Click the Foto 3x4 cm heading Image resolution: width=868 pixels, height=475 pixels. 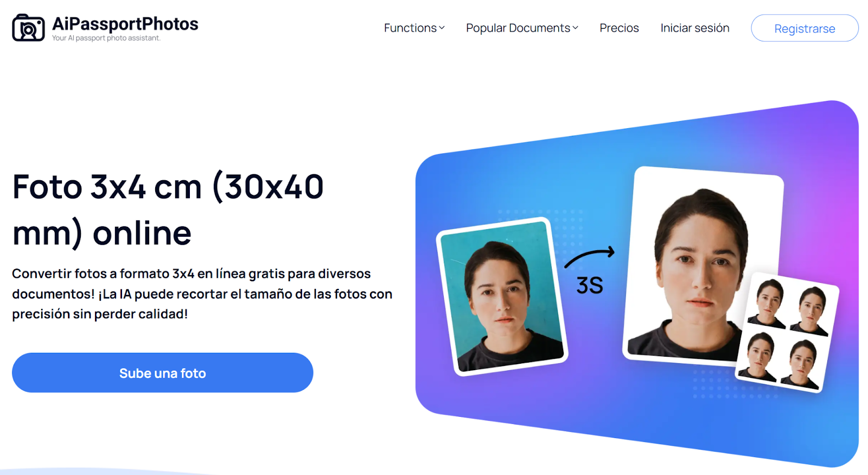pyautogui.click(x=168, y=210)
